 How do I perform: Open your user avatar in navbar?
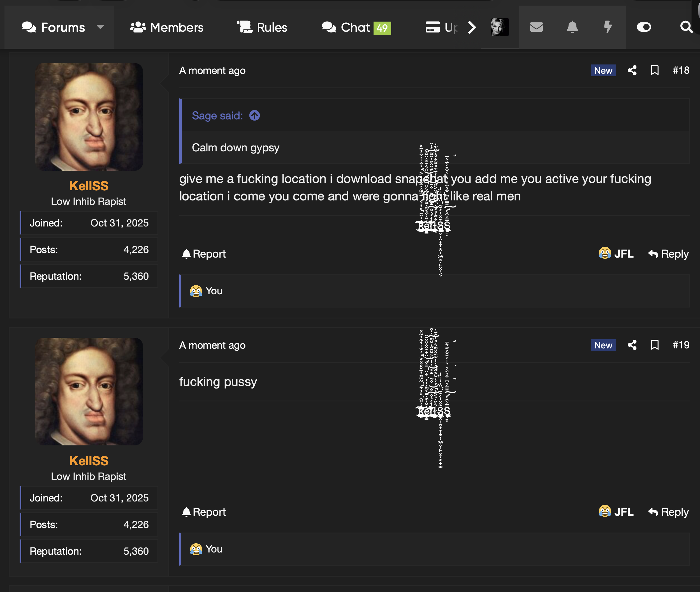pos(500,27)
